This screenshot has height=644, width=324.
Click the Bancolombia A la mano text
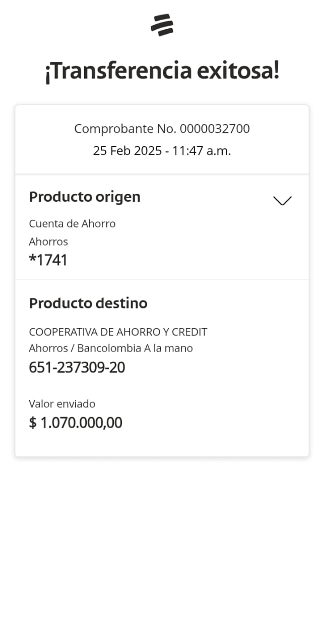pos(135,348)
